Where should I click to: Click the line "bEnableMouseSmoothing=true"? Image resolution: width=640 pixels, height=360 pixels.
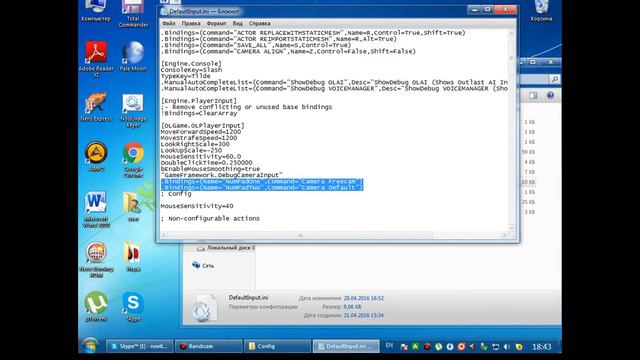coord(210,169)
